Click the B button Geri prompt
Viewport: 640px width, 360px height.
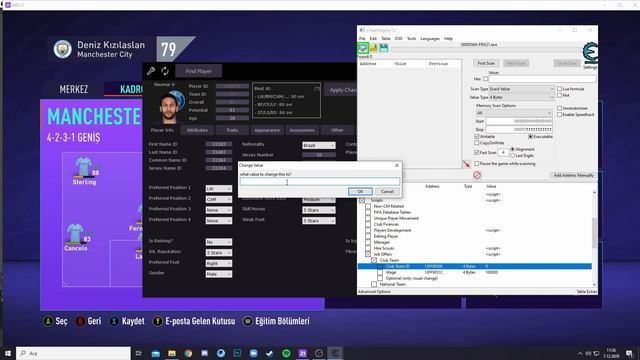pyautogui.click(x=88, y=321)
